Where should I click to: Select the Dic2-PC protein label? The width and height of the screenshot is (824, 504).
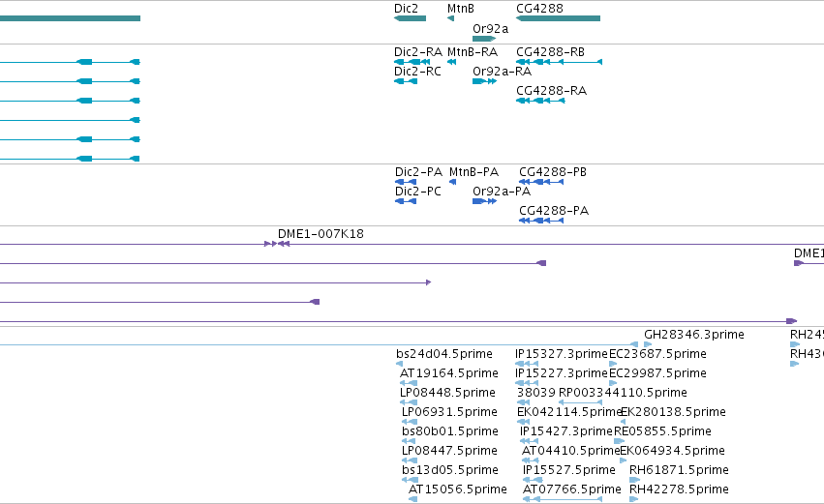tap(418, 192)
